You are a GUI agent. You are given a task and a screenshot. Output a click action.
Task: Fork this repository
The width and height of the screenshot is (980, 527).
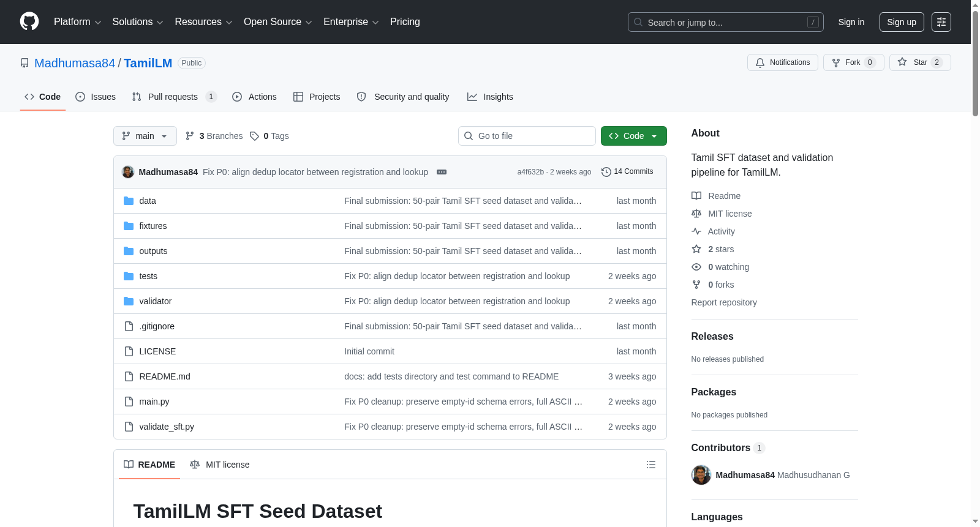853,62
